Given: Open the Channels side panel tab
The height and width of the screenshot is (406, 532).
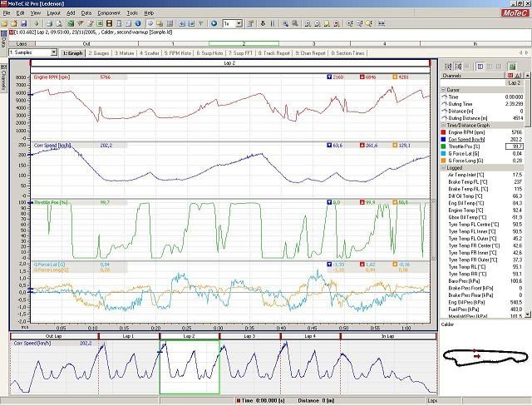Looking at the screenshot, I should coord(3,77).
